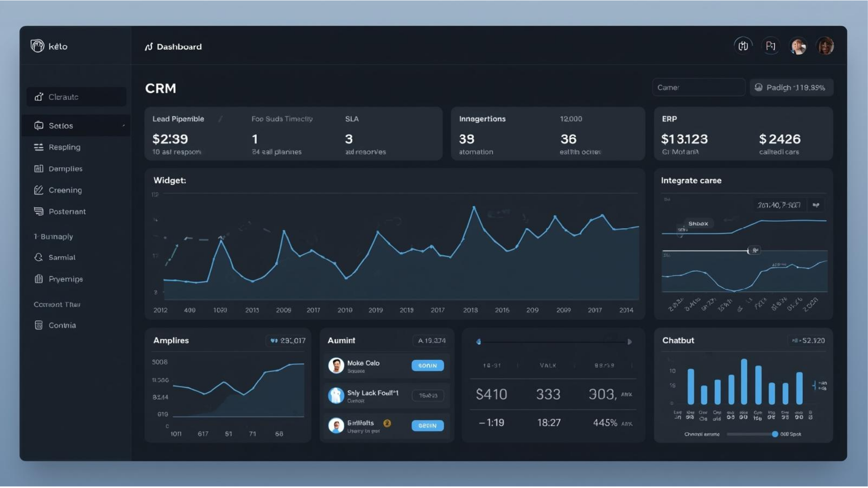
Task: Click the $410 value in stats panel
Action: tap(491, 394)
